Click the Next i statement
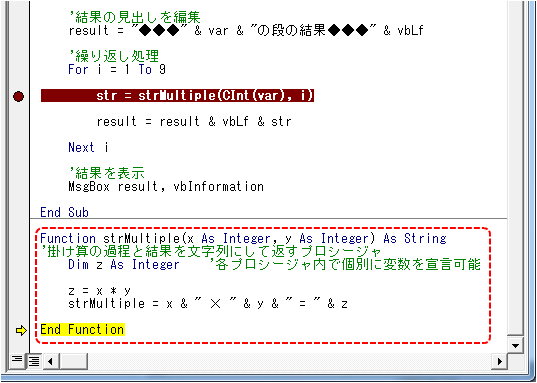This screenshot has width=537, height=383. (88, 147)
